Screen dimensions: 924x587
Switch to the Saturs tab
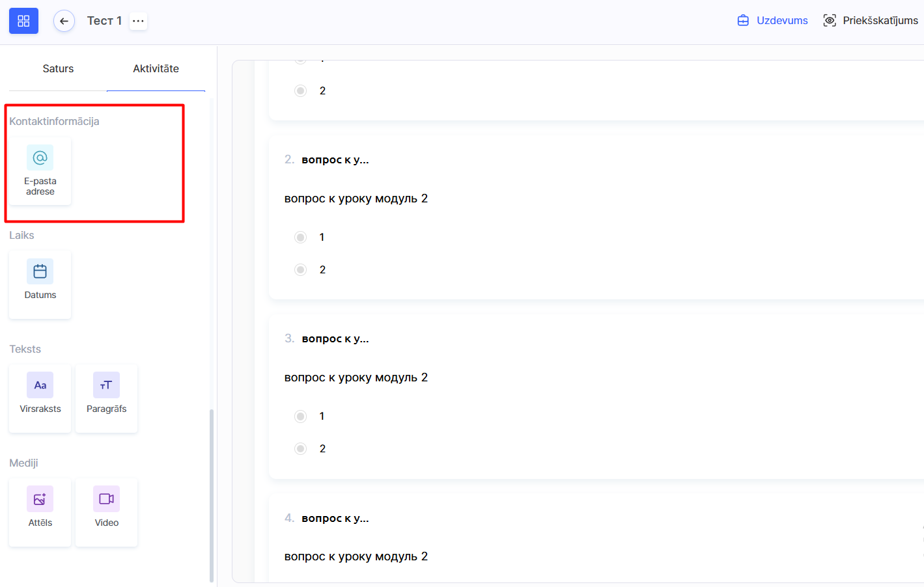(x=58, y=68)
